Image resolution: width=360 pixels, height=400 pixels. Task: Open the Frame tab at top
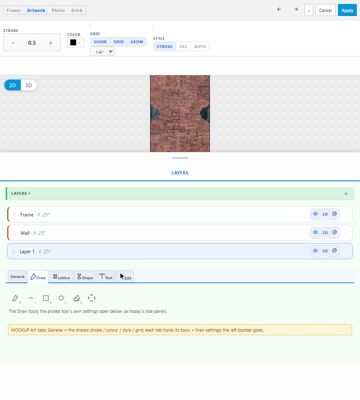14,10
